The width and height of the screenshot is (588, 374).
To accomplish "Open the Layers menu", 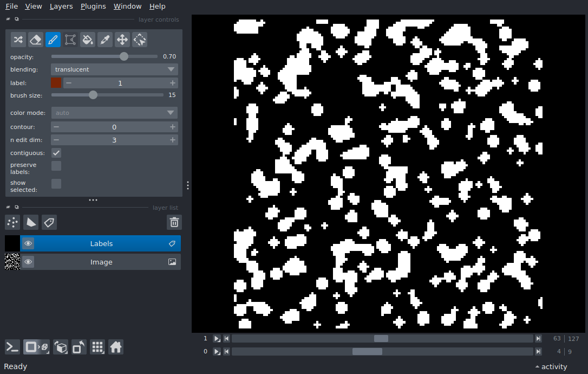I will [61, 7].
